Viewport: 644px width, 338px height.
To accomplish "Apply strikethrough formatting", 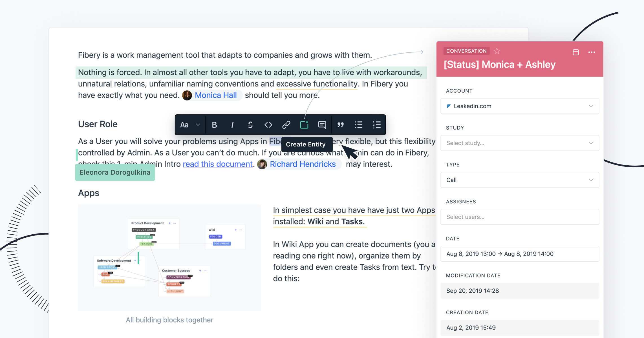I will (250, 125).
